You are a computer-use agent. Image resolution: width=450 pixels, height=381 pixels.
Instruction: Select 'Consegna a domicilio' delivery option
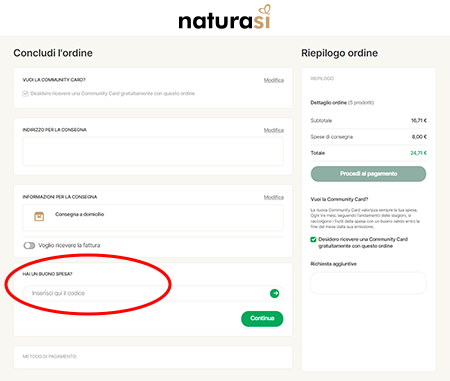[153, 218]
